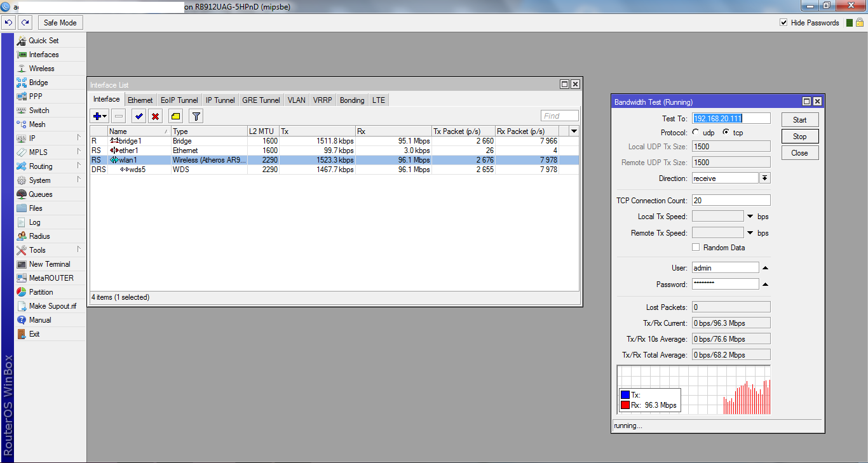The image size is (868, 463).
Task: Select the udp protocol radio button
Action: (x=696, y=133)
